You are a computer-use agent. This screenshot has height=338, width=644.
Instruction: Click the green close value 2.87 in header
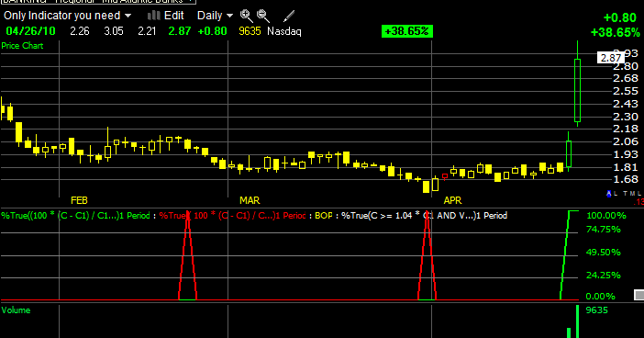(x=180, y=31)
